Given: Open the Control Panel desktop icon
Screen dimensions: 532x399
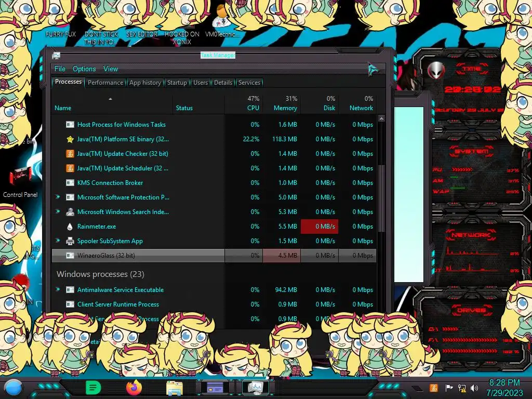Looking at the screenshot, I should point(20,182).
